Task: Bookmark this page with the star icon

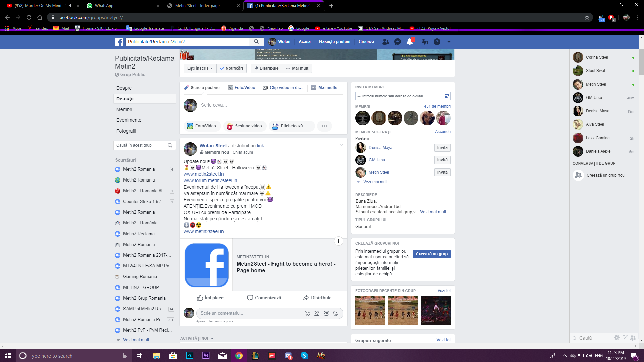Action: (x=587, y=17)
